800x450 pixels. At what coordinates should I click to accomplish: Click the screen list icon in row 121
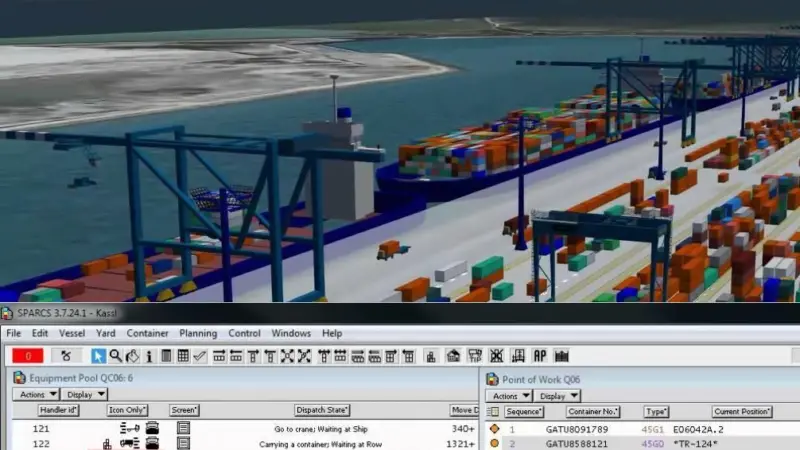[x=183, y=428]
